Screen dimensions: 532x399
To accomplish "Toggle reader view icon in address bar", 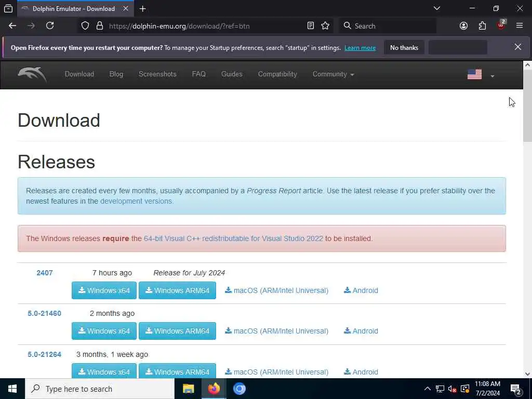I will click(311, 26).
